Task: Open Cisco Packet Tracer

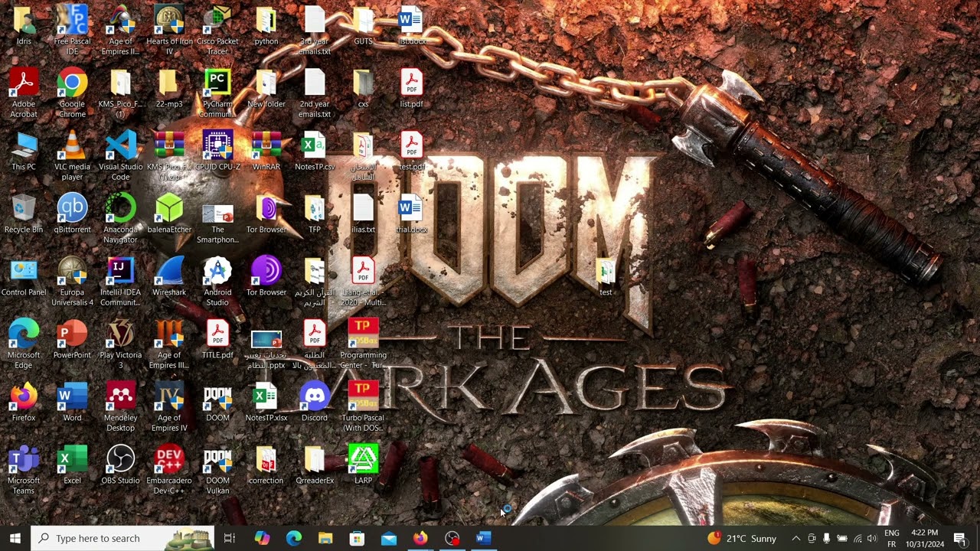Action: (x=217, y=30)
